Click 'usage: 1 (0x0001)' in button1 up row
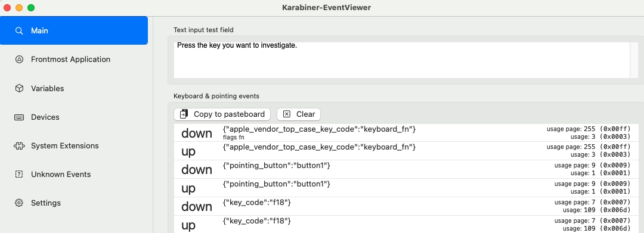Image resolution: width=644 pixels, height=233 pixels. (601, 191)
